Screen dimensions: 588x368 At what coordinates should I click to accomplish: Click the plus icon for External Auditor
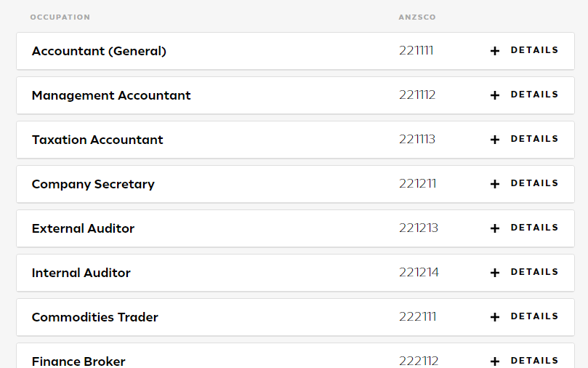(x=495, y=228)
